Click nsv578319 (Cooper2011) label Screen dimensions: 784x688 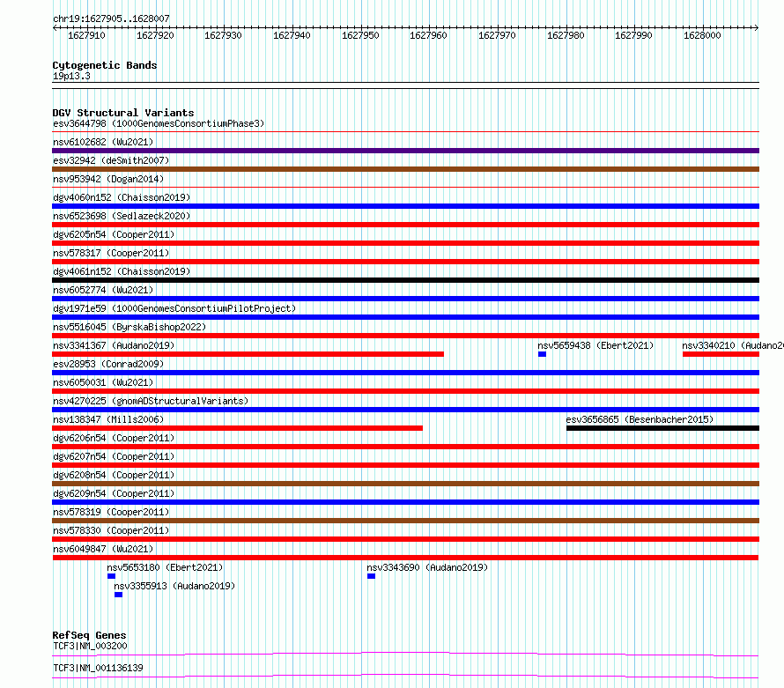point(111,512)
